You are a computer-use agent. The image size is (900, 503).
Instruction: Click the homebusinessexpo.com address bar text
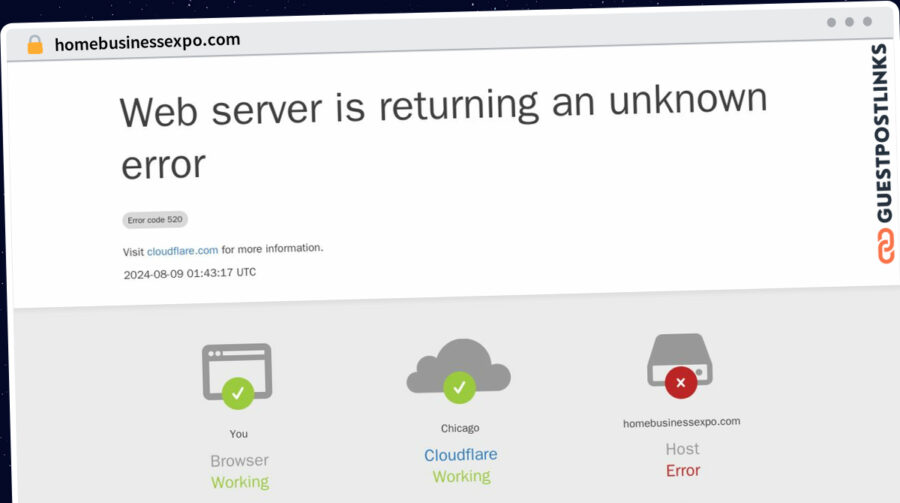[148, 42]
